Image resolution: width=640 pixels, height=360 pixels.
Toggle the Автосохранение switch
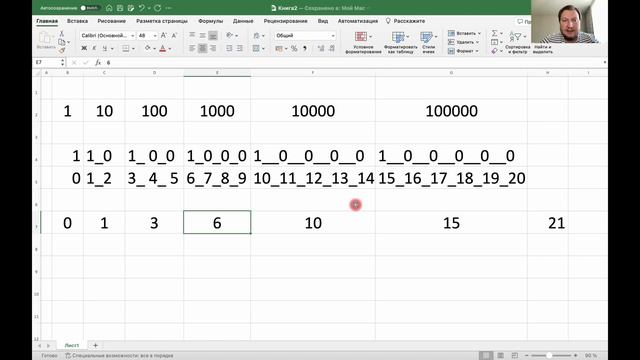click(x=90, y=8)
